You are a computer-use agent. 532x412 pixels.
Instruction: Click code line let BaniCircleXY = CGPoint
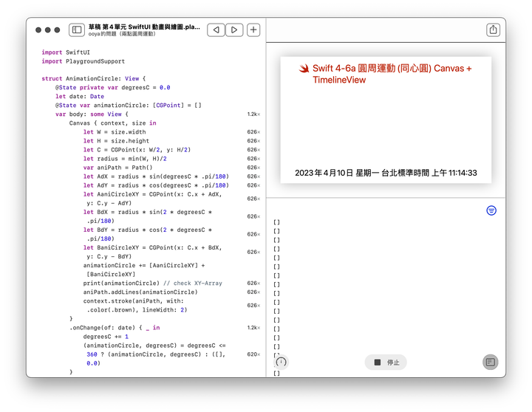pyautogui.click(x=153, y=252)
